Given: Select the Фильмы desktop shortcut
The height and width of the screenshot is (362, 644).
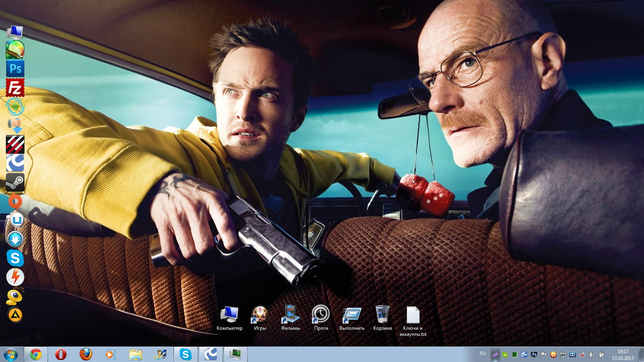Looking at the screenshot, I should 290,318.
